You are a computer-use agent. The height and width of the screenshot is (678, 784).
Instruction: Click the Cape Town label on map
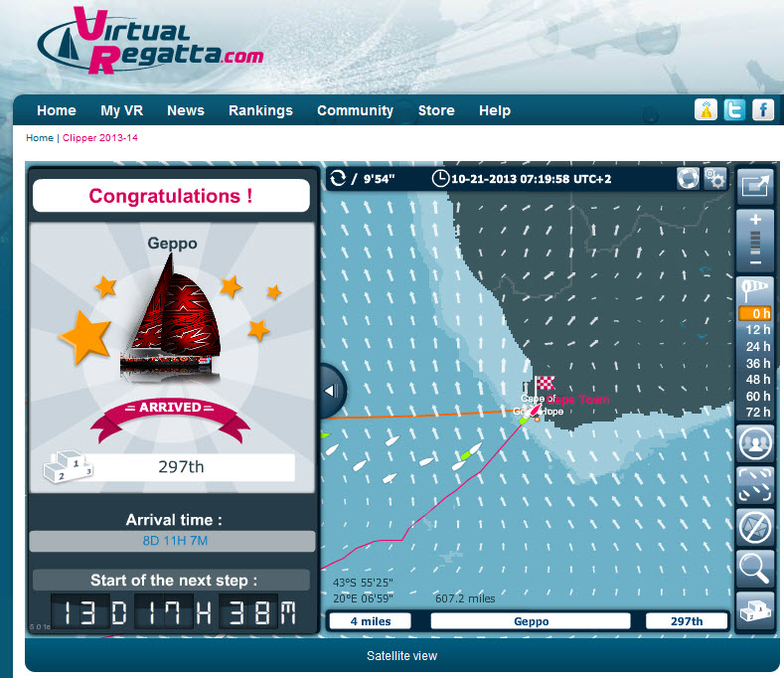point(577,400)
